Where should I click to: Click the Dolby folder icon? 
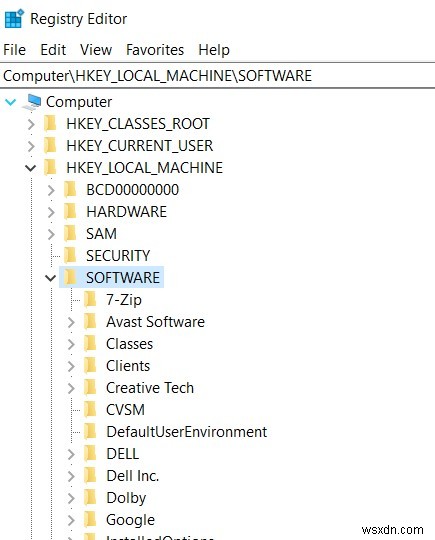click(90, 498)
